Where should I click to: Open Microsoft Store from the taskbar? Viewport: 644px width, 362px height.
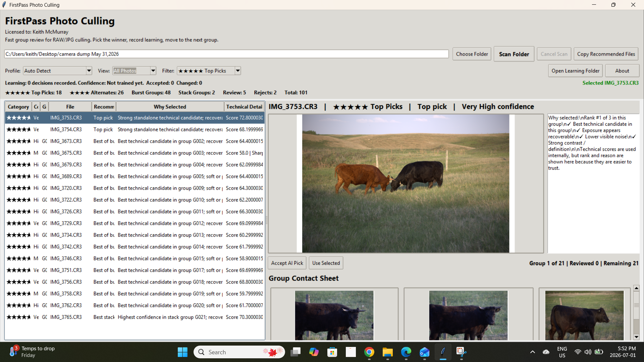click(x=332, y=352)
